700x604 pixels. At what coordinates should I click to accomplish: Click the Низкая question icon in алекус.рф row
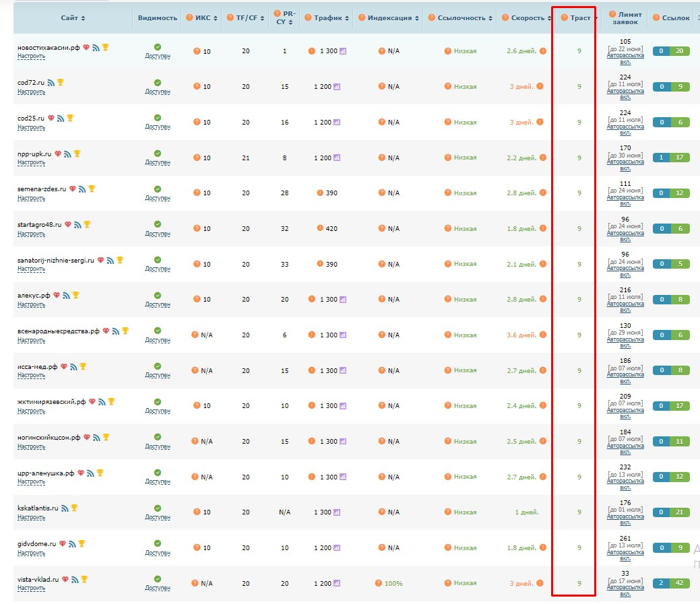[x=448, y=300]
